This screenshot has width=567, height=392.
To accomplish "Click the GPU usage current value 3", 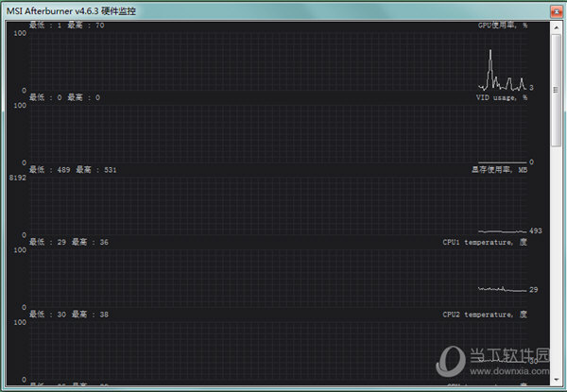I will (x=531, y=88).
